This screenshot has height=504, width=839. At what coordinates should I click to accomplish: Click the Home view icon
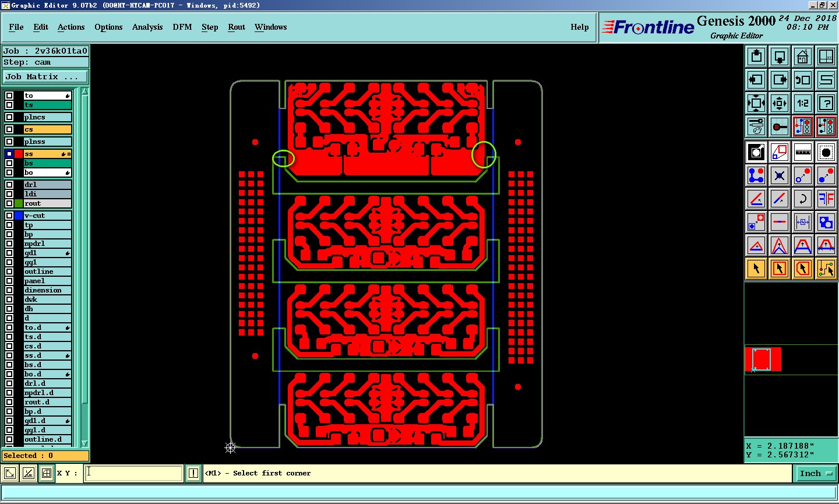803,57
